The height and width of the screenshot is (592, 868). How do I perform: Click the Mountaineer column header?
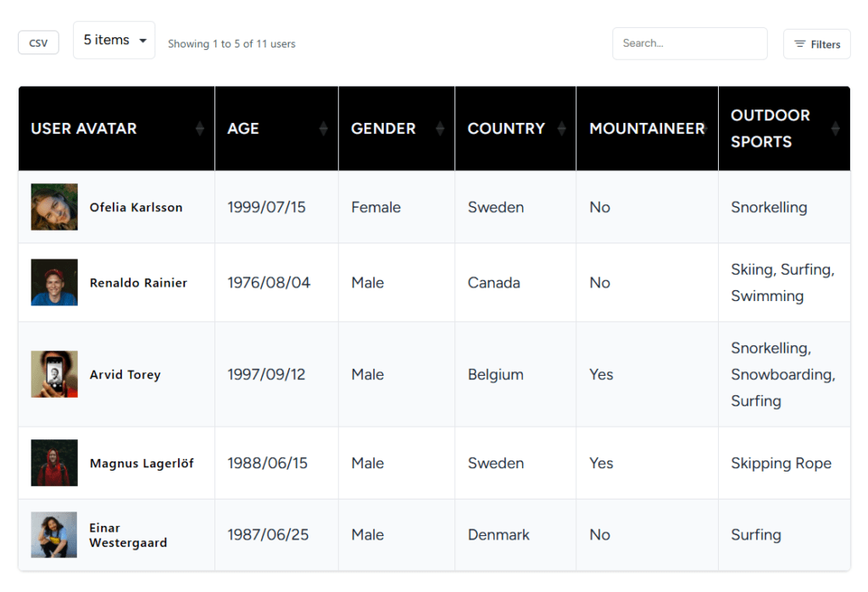(x=647, y=128)
